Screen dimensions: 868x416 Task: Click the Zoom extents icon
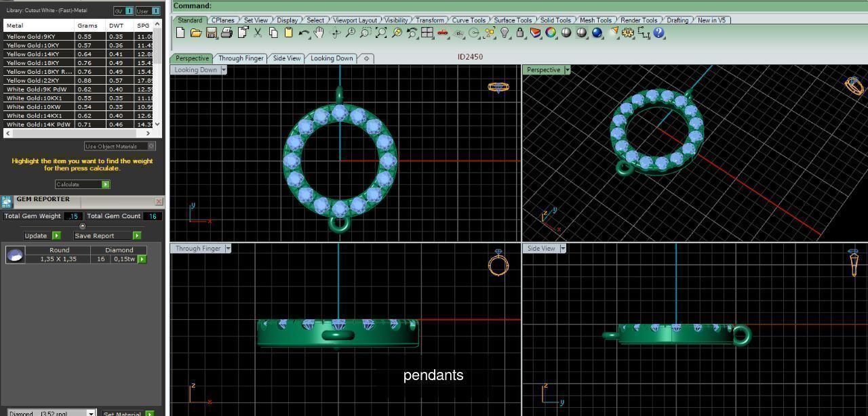(381, 33)
